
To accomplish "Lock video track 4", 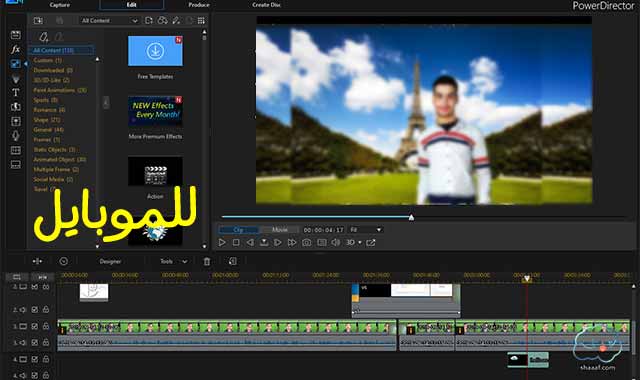I will coord(46,359).
